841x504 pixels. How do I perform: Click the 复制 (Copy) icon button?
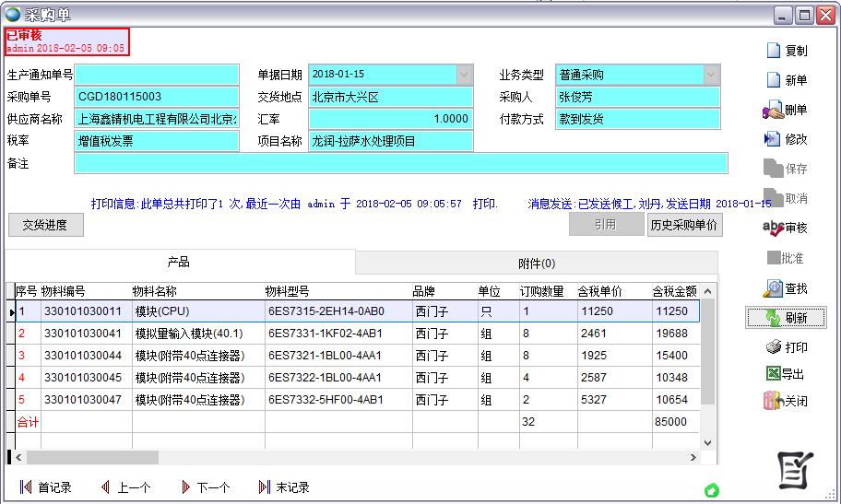[x=785, y=51]
